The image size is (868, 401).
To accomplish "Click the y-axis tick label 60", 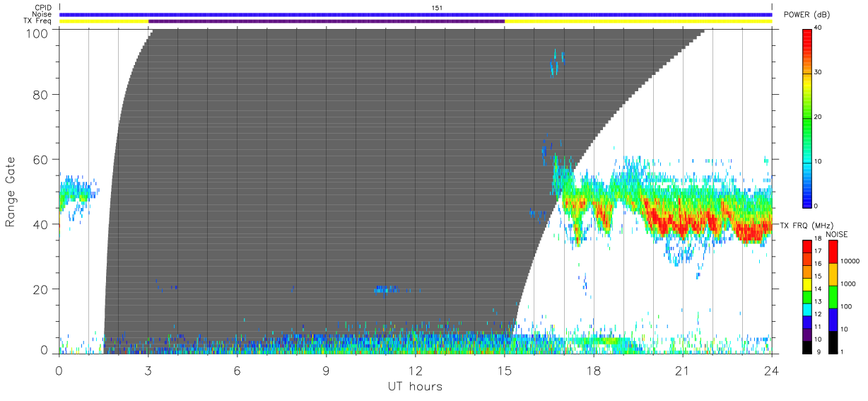I will tap(42, 160).
